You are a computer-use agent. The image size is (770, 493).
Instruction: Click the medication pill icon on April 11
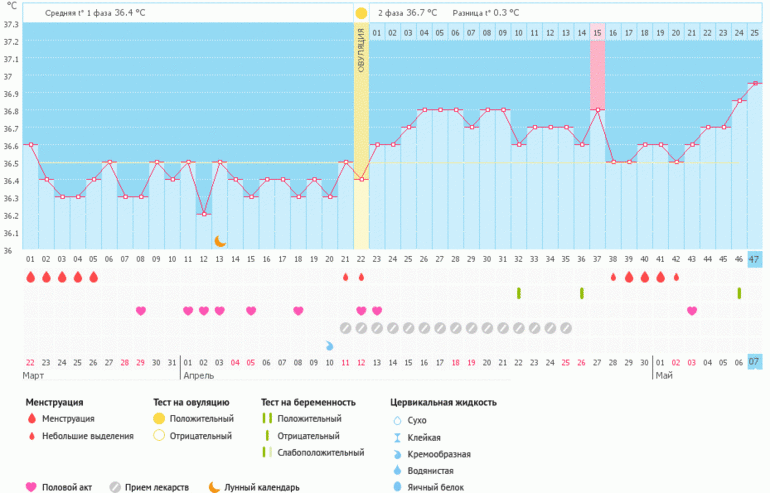pyautogui.click(x=345, y=328)
